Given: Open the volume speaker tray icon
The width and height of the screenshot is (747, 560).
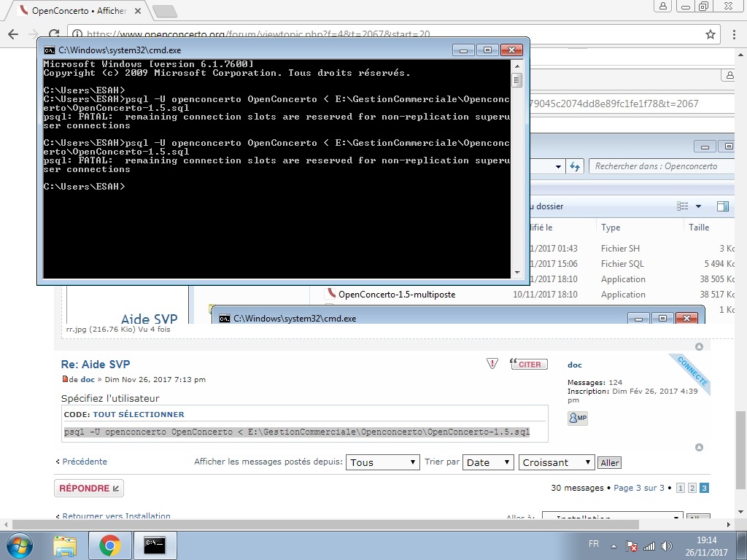Looking at the screenshot, I should click(667, 546).
